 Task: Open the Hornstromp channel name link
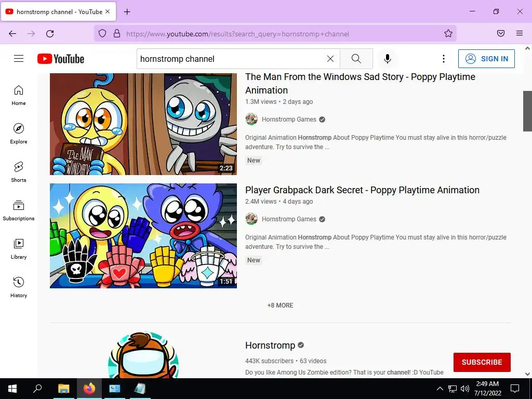coord(270,345)
